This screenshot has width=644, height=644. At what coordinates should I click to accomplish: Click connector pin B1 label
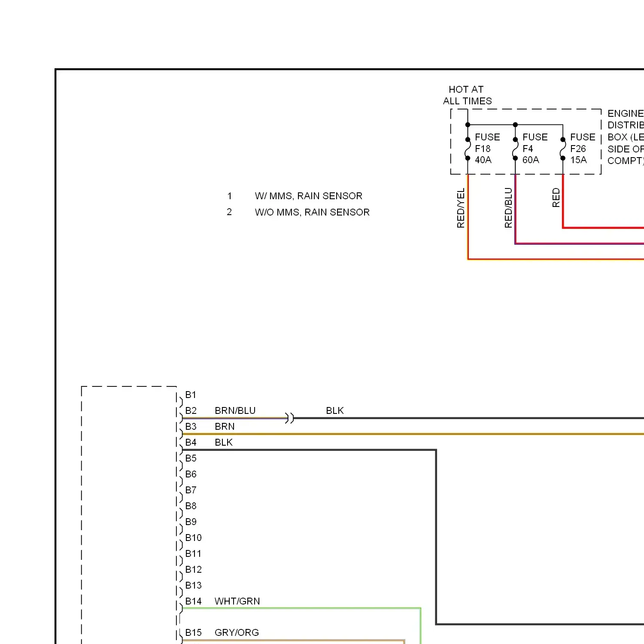[x=191, y=395]
